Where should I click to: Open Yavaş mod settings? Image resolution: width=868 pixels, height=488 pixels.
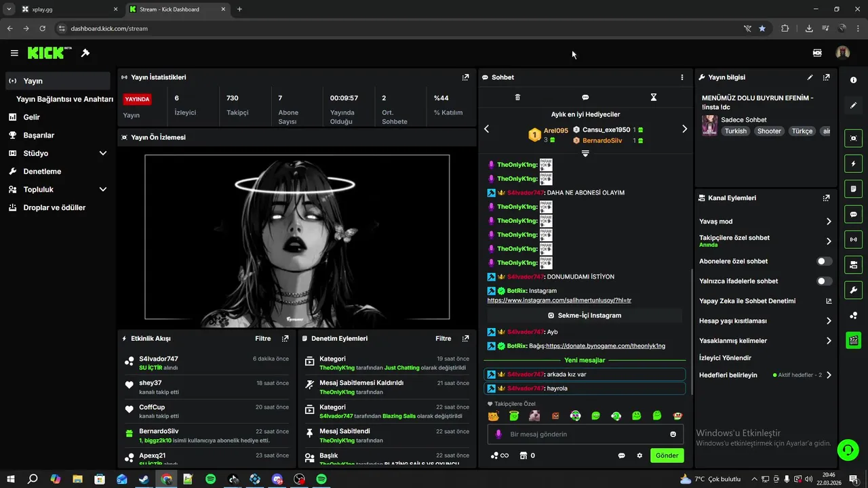pos(765,222)
